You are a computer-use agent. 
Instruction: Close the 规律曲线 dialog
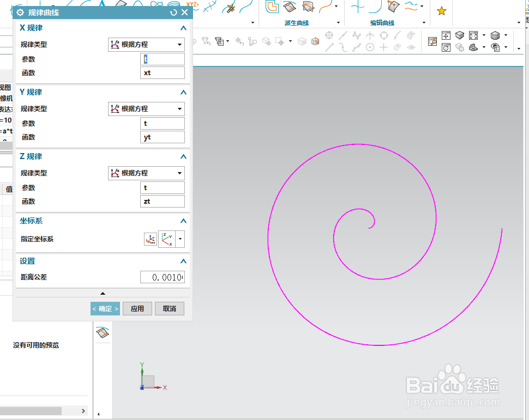(x=184, y=13)
